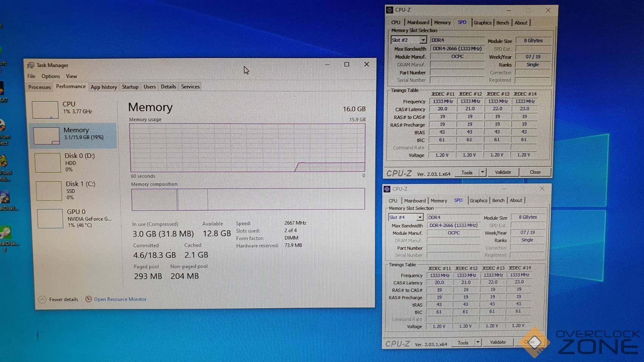The width and height of the screenshot is (644, 362).
Task: Switch to the Details tab
Action: click(168, 87)
